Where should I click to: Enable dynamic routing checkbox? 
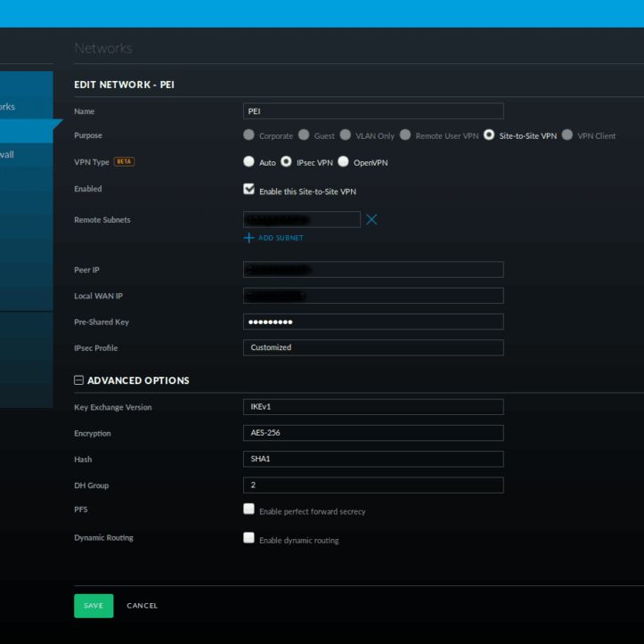click(249, 538)
